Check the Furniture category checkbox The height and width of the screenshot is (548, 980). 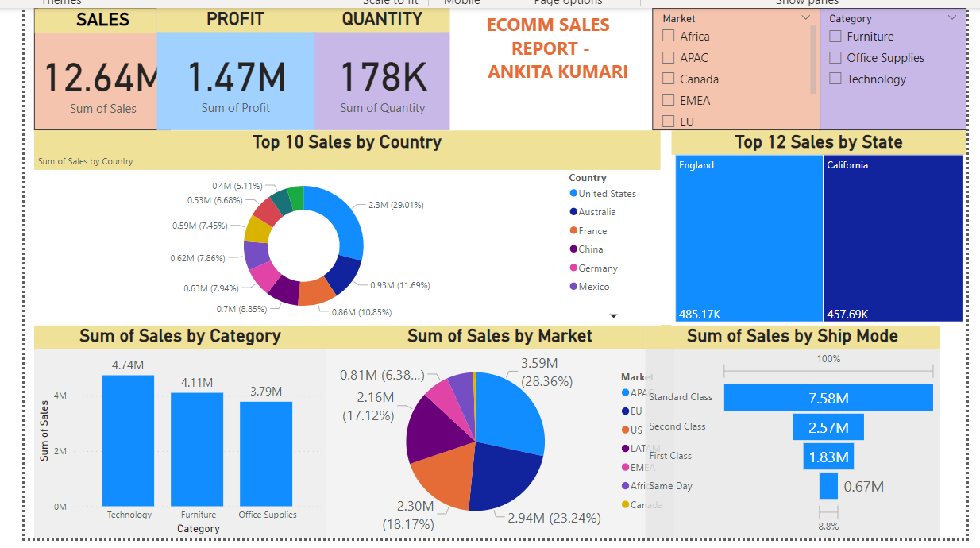coord(835,36)
